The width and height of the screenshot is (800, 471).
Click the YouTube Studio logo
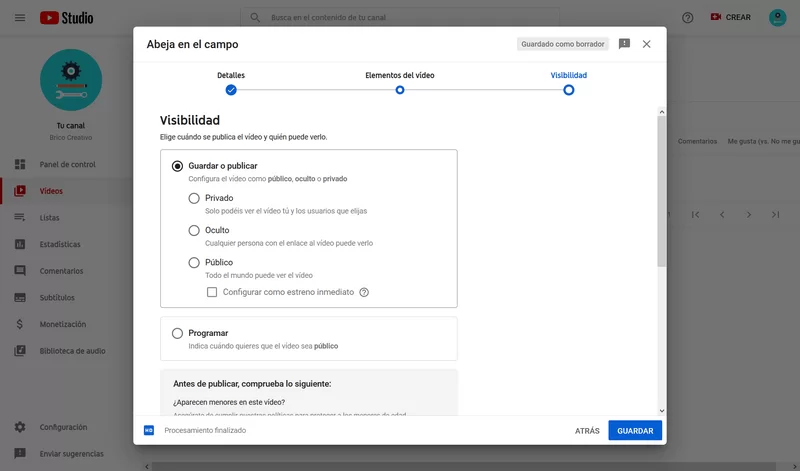[66, 18]
